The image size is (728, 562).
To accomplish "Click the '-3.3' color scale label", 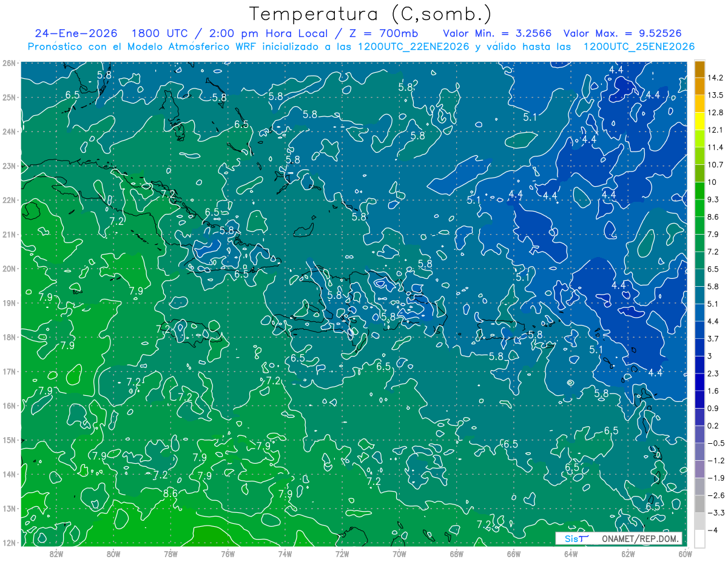I will pos(716,513).
